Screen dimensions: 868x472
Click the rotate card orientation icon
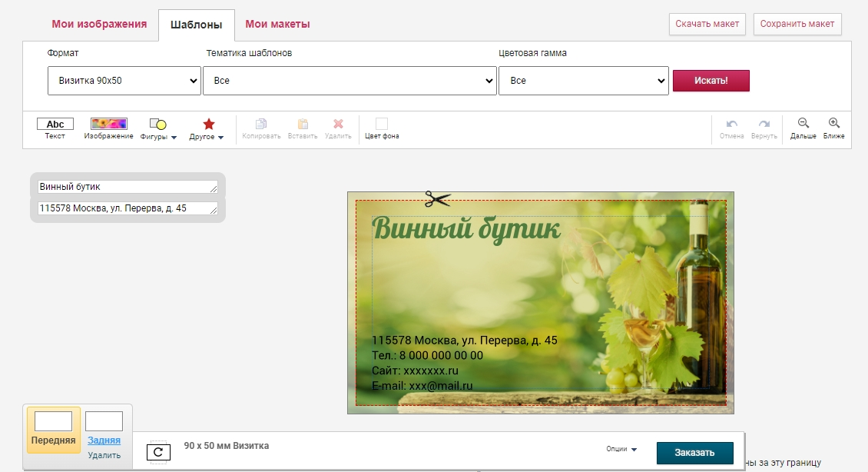pos(158,452)
